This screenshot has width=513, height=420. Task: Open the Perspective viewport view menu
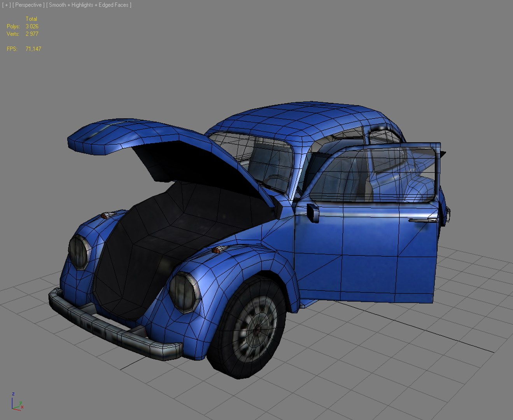point(28,5)
